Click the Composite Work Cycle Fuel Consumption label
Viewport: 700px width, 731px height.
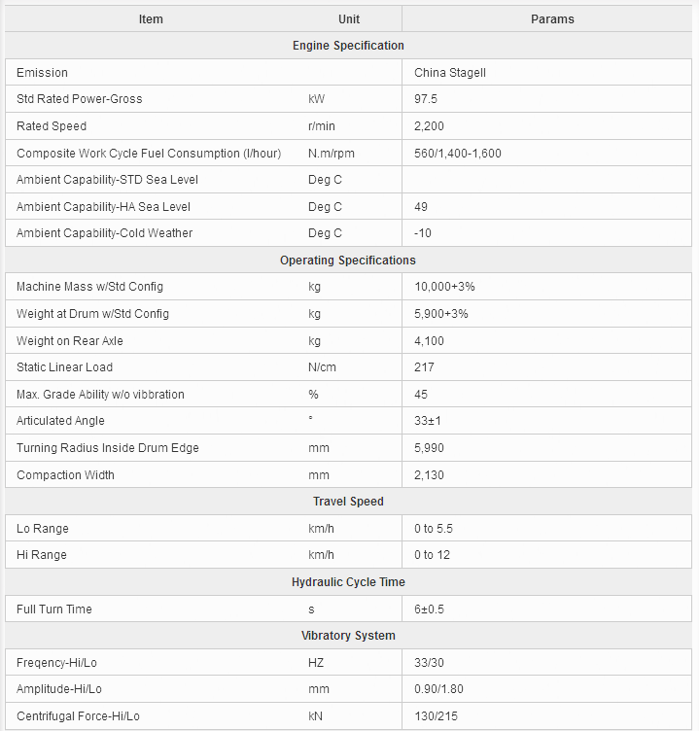pyautogui.click(x=149, y=154)
